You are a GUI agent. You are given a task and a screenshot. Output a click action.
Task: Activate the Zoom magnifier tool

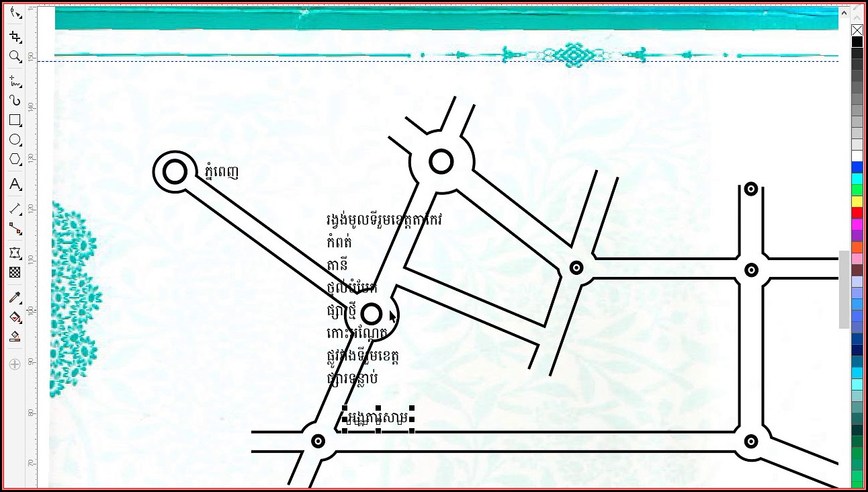(15, 56)
